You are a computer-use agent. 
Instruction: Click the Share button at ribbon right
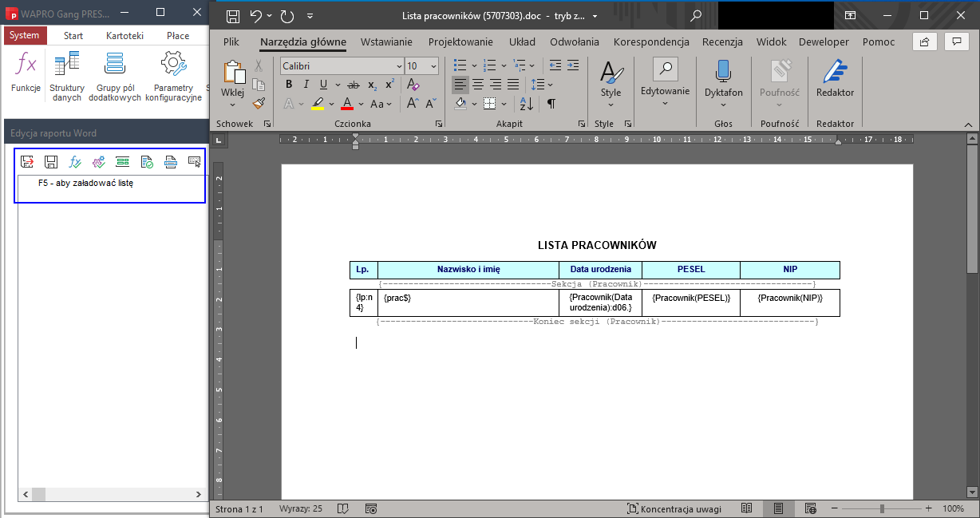tap(925, 42)
